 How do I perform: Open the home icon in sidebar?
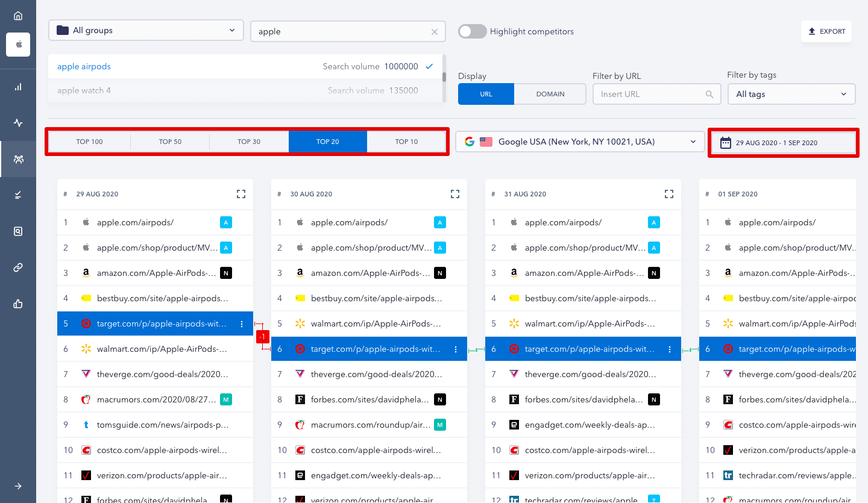click(x=18, y=16)
